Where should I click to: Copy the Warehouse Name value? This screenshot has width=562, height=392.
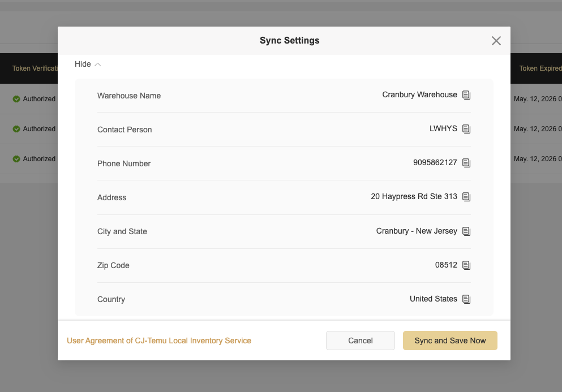[466, 95]
